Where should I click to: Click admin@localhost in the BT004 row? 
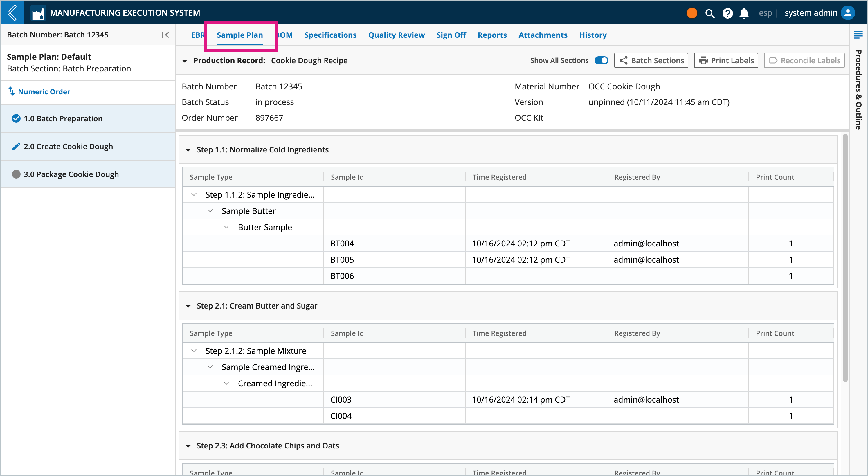(646, 243)
